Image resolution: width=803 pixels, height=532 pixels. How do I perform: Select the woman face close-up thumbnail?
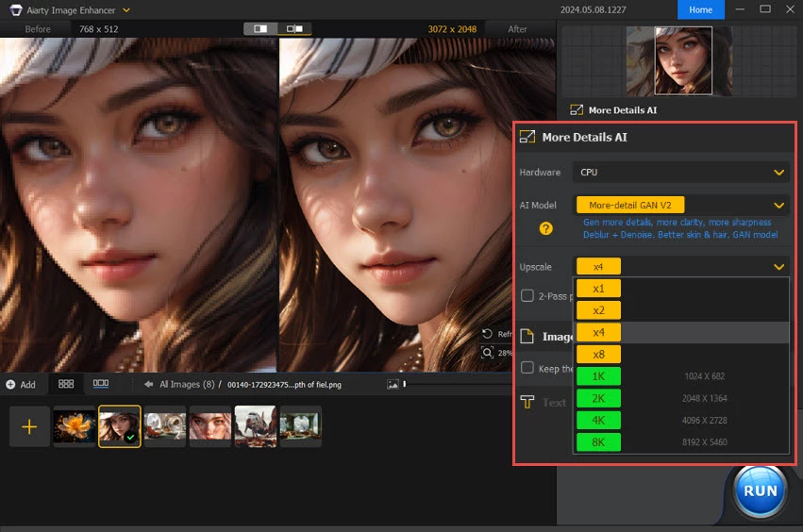pyautogui.click(x=210, y=426)
